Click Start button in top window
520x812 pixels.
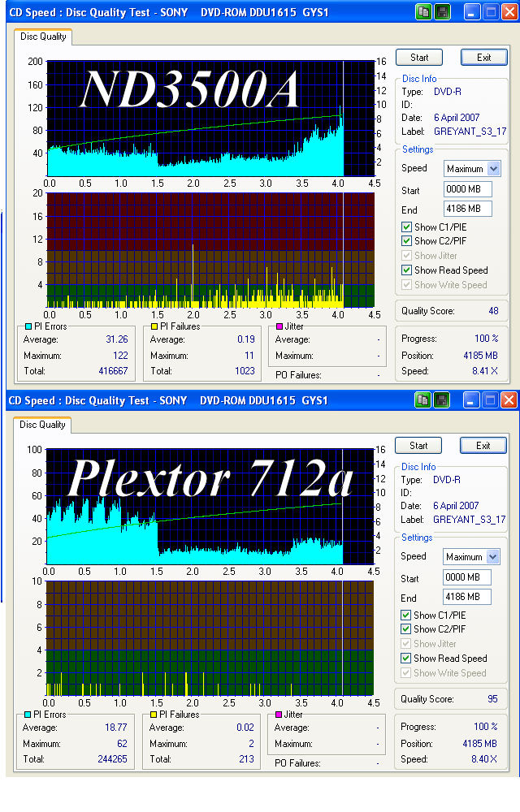pyautogui.click(x=419, y=58)
